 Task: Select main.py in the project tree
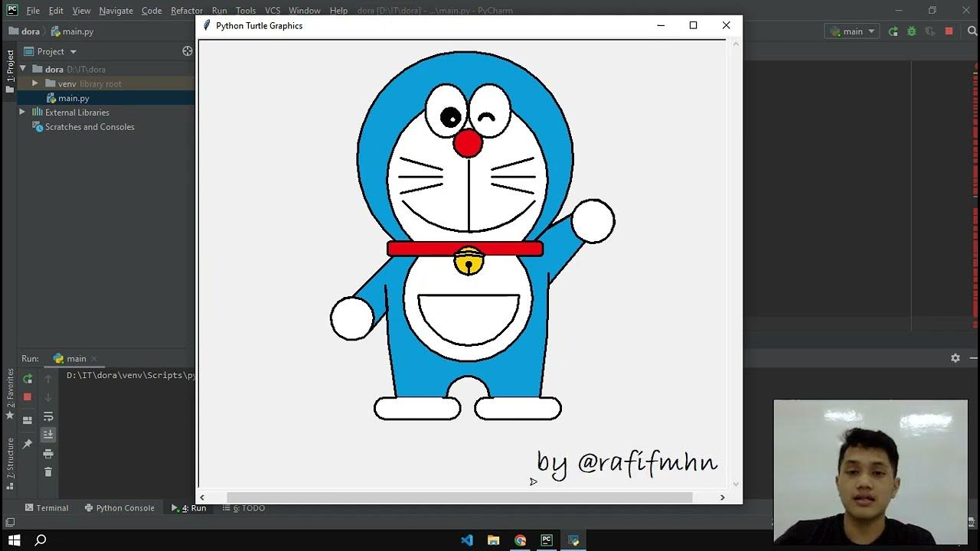pos(73,98)
